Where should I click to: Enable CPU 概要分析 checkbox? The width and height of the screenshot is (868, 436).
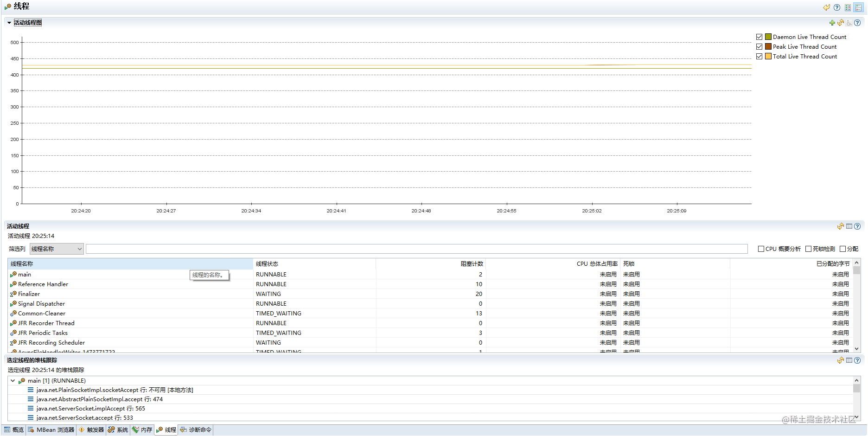pyautogui.click(x=761, y=249)
